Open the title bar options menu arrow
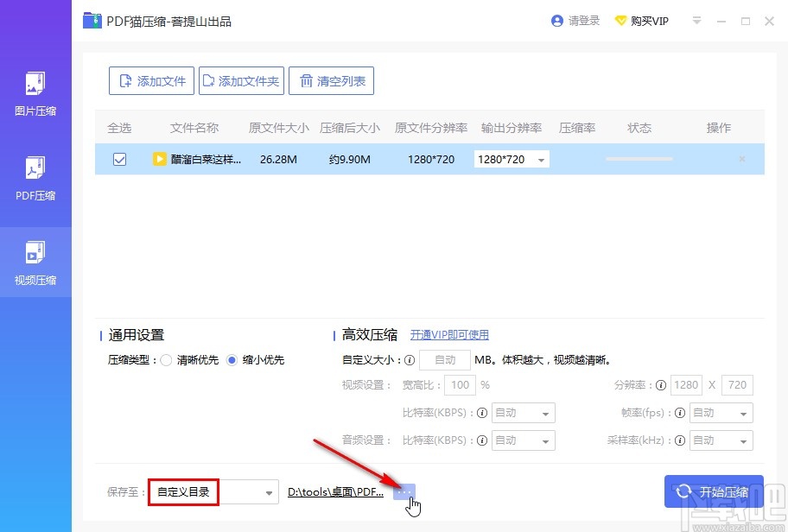788x532 pixels. point(696,21)
